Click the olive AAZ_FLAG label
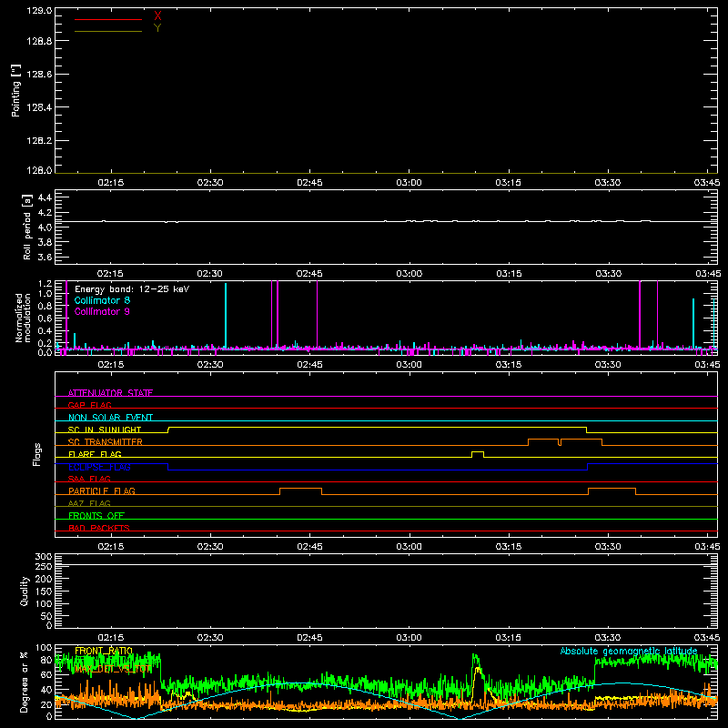This screenshot has width=728, height=728. point(89,503)
